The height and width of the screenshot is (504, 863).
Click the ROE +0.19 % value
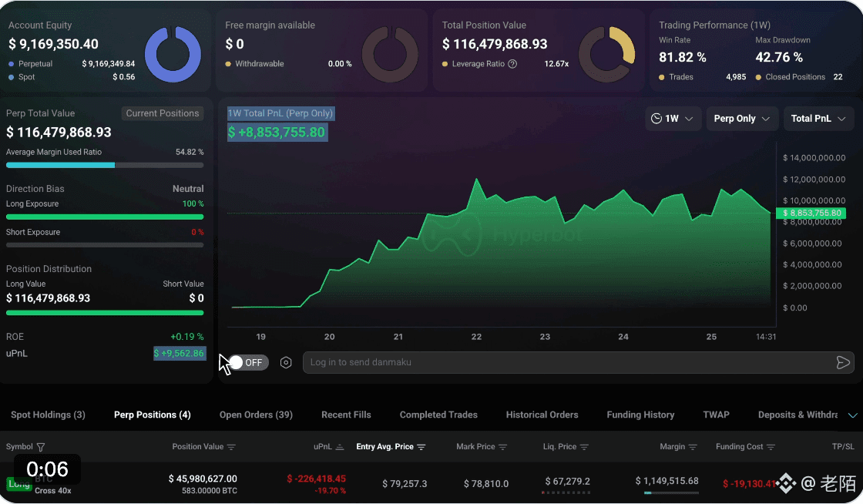187,337
